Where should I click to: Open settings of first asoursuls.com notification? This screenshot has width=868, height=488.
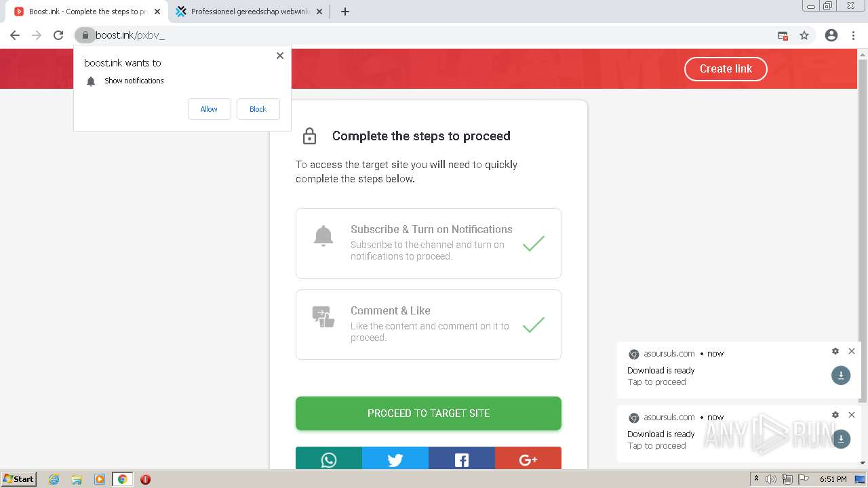click(x=835, y=351)
